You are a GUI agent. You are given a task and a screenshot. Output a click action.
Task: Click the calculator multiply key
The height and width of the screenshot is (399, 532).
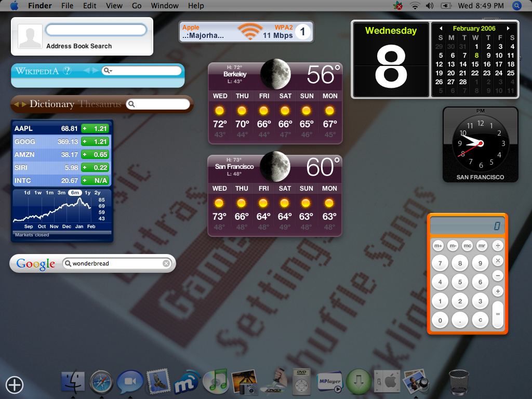(x=498, y=261)
